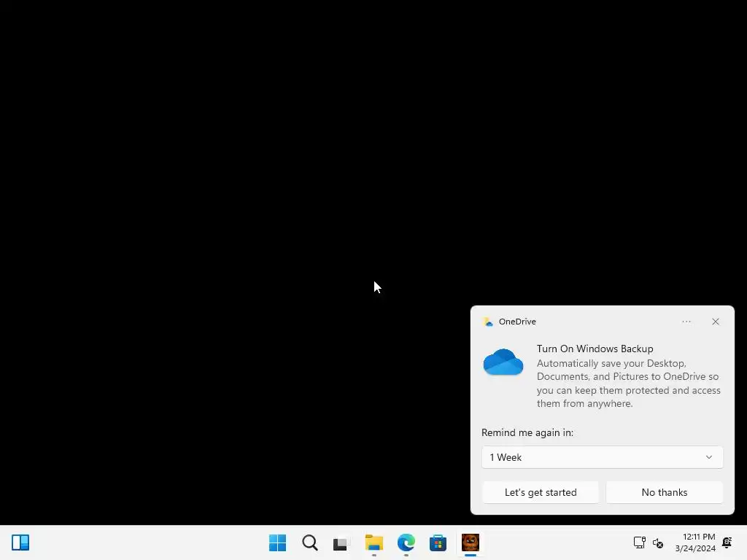Click the 'Automatically save your Desktop' description text
The image size is (747, 560).
[628, 384]
